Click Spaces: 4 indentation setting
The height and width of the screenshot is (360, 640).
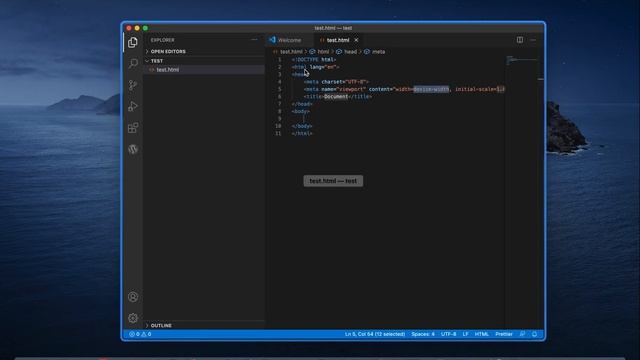click(423, 334)
